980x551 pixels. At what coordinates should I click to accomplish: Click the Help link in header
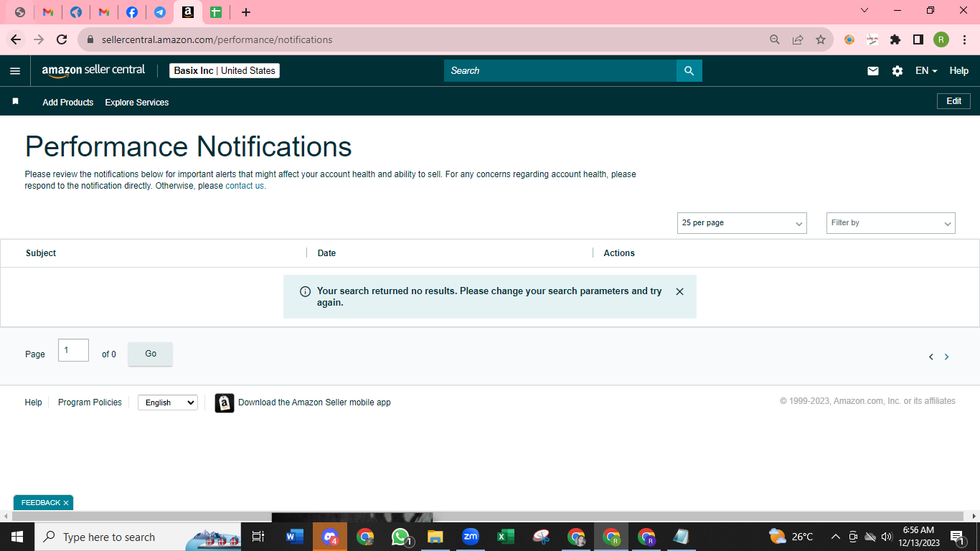click(959, 71)
